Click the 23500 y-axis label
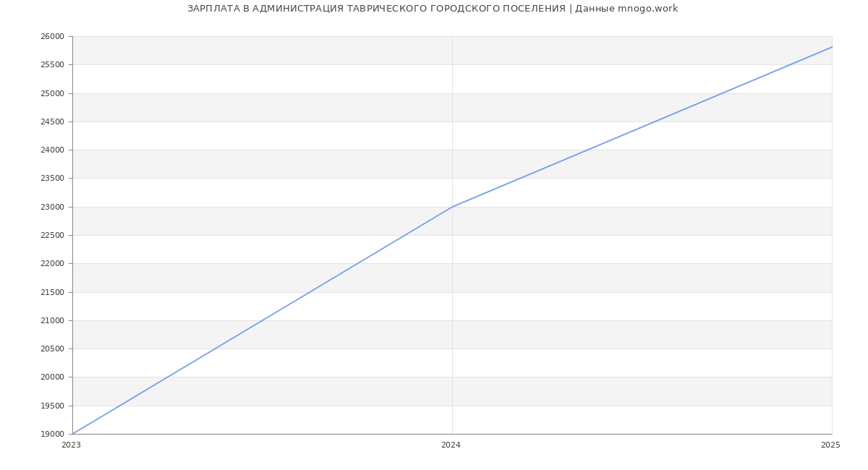 52,179
